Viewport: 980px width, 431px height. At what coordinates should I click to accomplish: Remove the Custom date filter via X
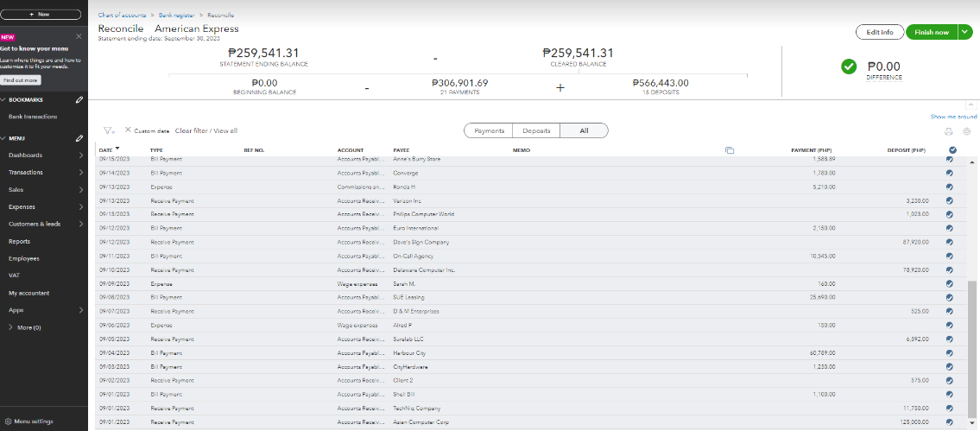point(128,130)
